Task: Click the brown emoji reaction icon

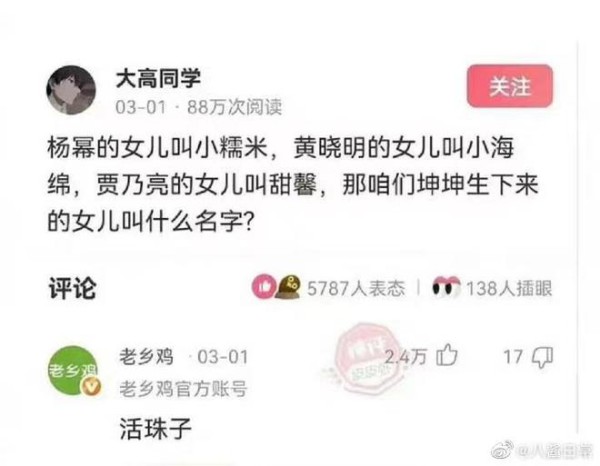Action: 288,287
